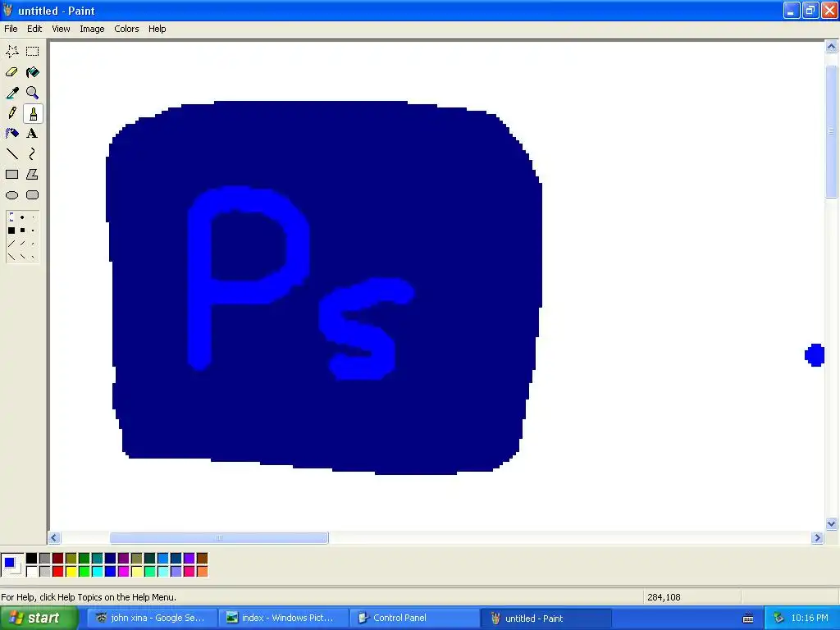This screenshot has height=630, width=840.
Task: Open the Help menu
Action: coord(157,29)
